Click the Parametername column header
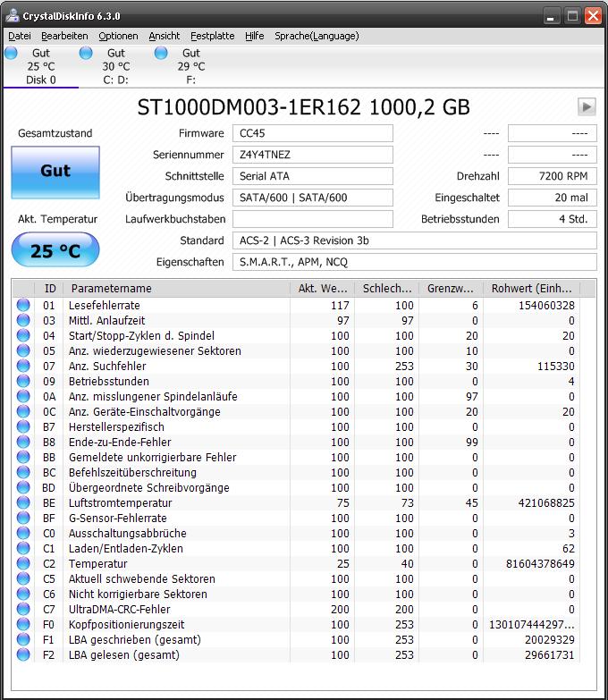The width and height of the screenshot is (608, 700). click(177, 289)
